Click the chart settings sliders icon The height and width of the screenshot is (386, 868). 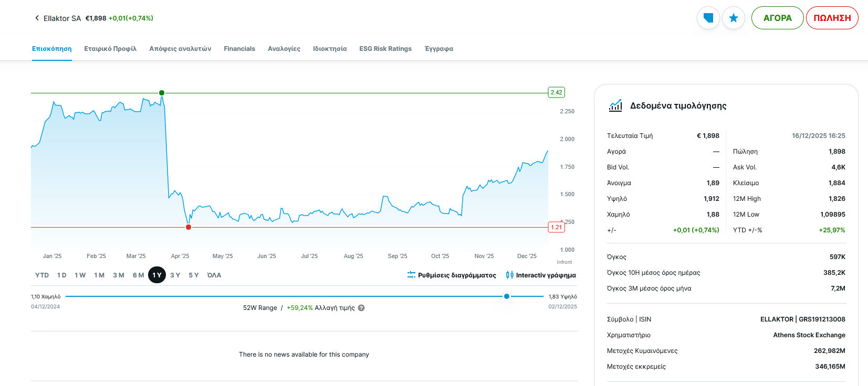click(x=411, y=275)
